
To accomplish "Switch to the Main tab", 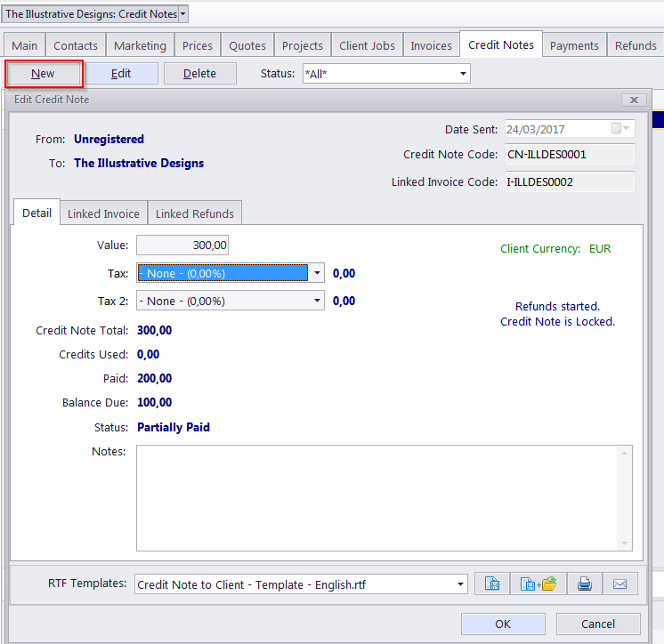I will (24, 45).
